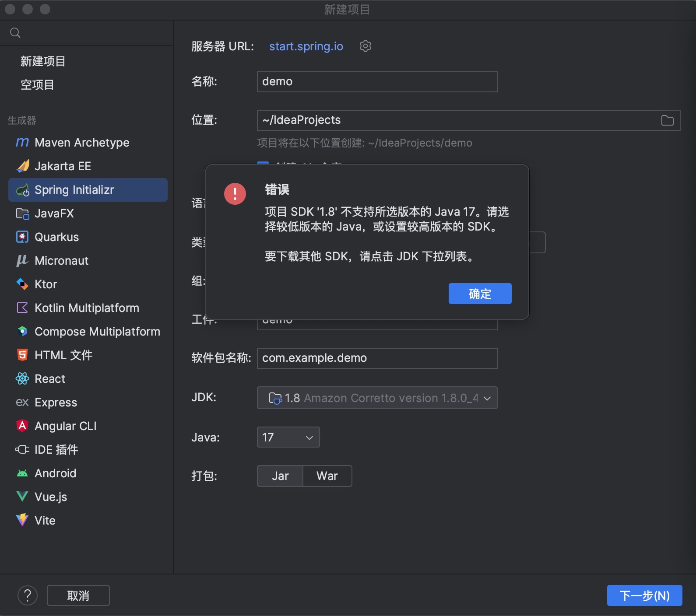Screen dimensions: 696x616
Task: Click the React atom icon
Action: click(22, 379)
